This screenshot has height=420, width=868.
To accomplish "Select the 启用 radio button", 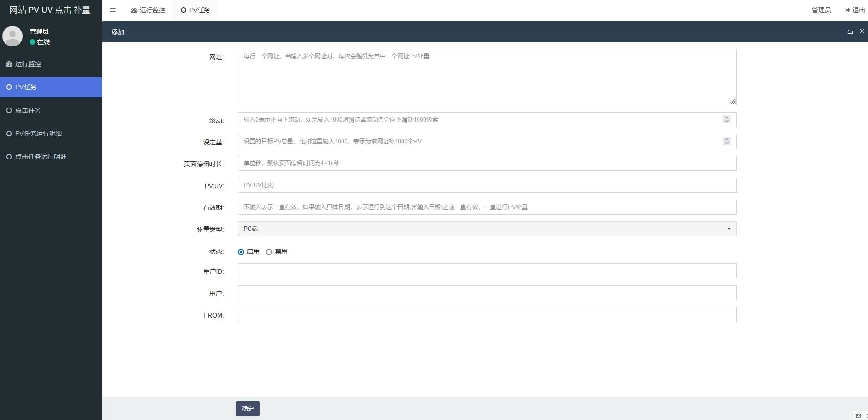I will tap(241, 252).
